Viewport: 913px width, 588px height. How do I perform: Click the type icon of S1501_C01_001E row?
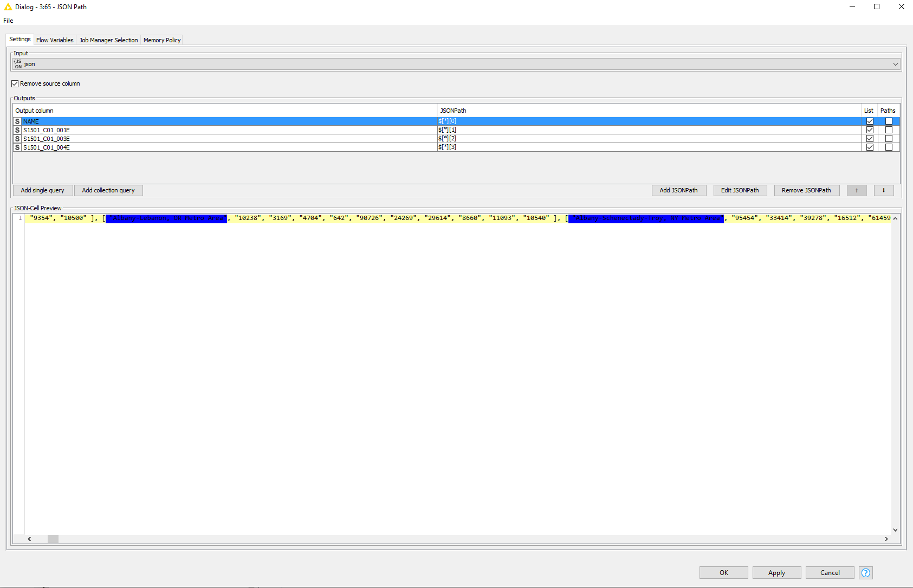tap(17, 130)
